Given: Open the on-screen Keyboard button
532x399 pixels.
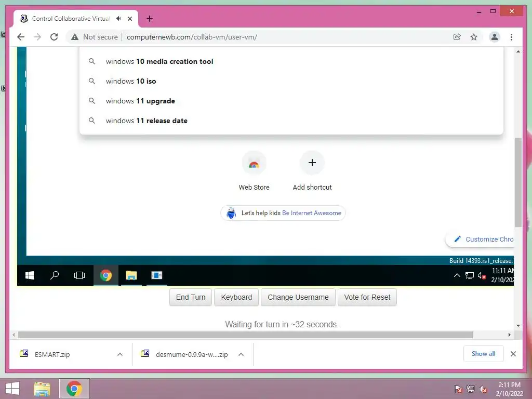Looking at the screenshot, I should (236, 297).
